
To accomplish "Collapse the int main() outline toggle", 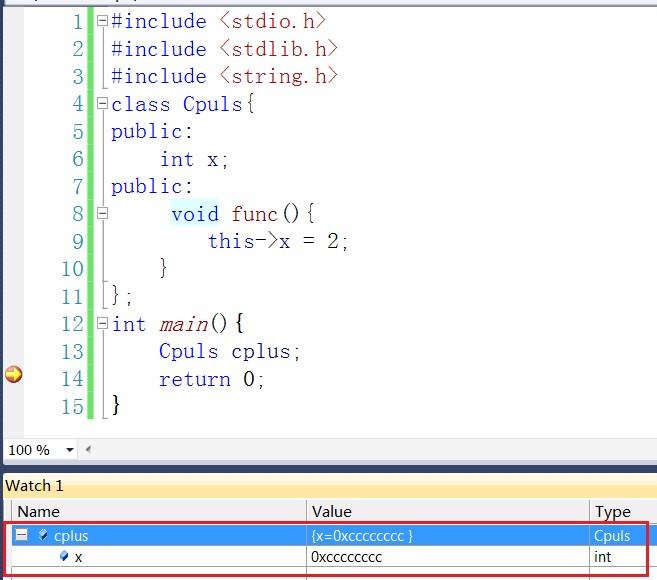I will pyautogui.click(x=102, y=323).
